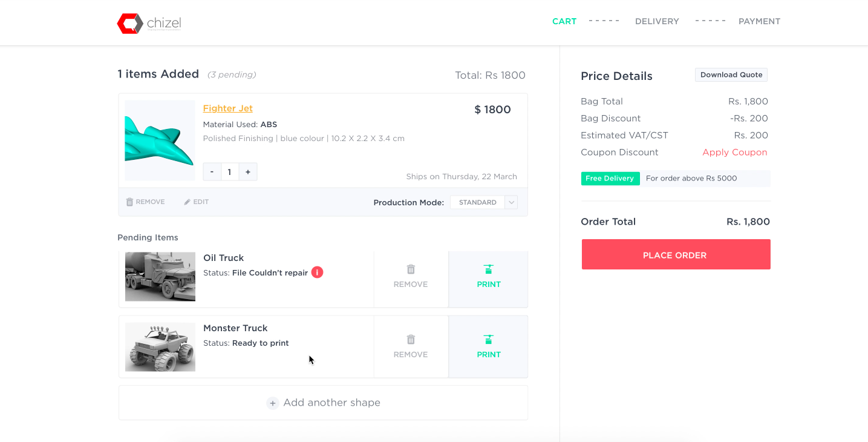Open the Production Mode Standard dropdown
Viewport: 868px width, 442px height.
pos(484,202)
